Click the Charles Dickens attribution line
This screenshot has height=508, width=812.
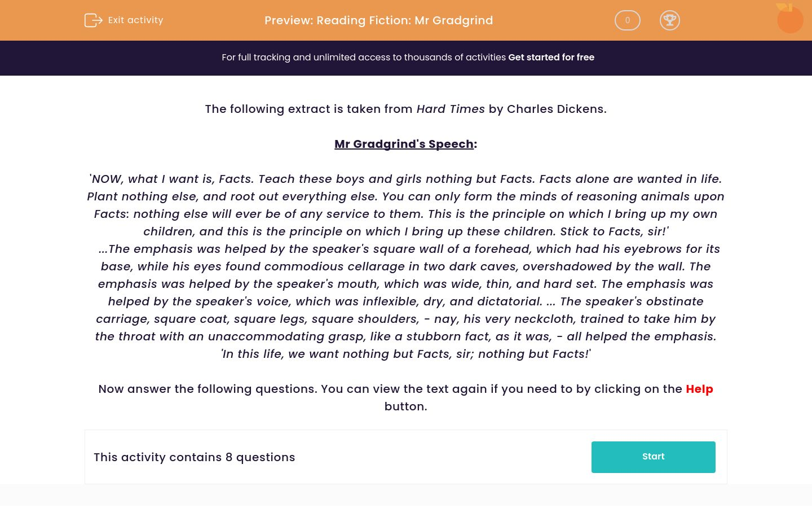546,109
